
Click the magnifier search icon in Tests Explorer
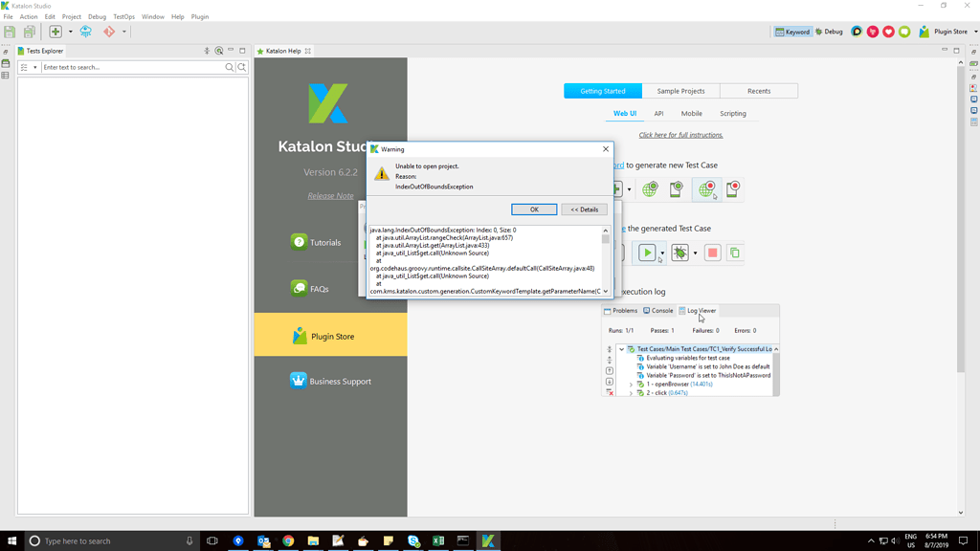[x=230, y=67]
